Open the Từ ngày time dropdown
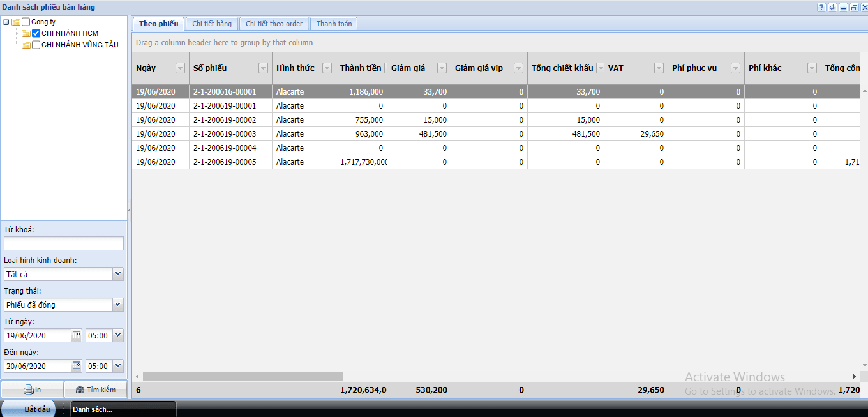Image resolution: width=868 pixels, height=417 pixels. (117, 335)
